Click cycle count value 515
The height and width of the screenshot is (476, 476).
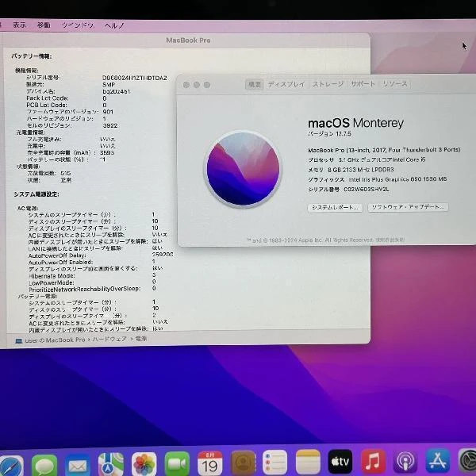click(66, 173)
